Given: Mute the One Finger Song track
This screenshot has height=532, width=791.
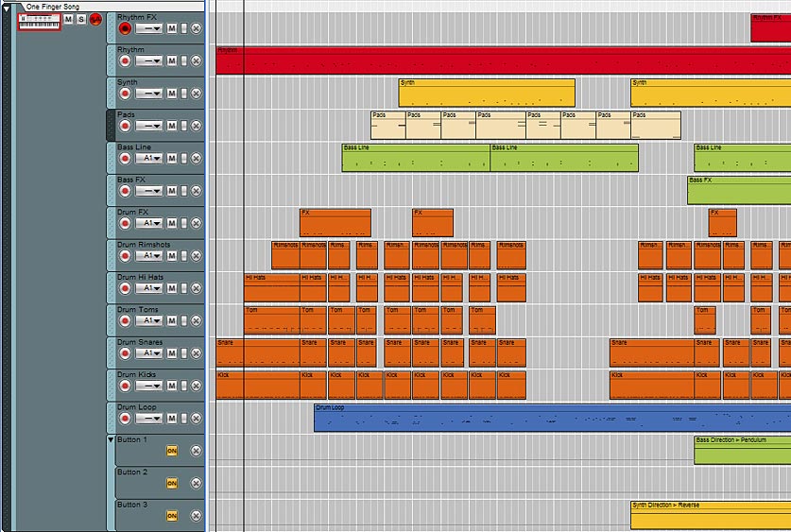Looking at the screenshot, I should click(x=69, y=20).
